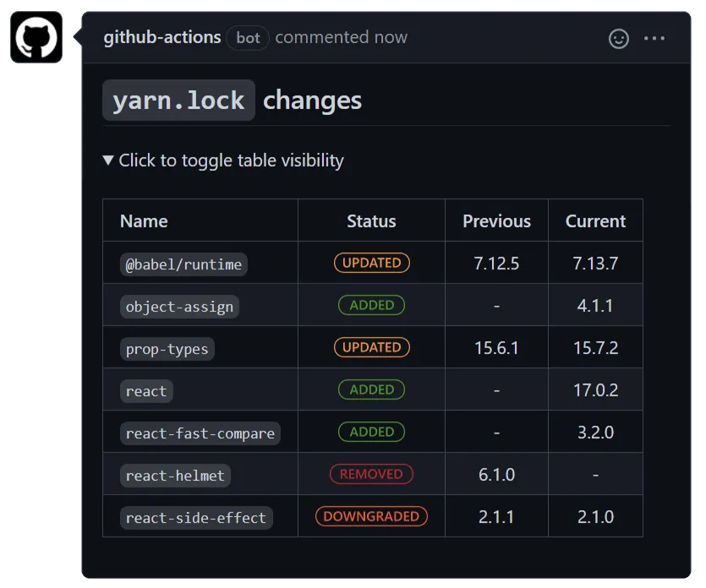Click the GitHub Octocat avatar icon
This screenshot has width=706, height=588.
pyautogui.click(x=36, y=36)
